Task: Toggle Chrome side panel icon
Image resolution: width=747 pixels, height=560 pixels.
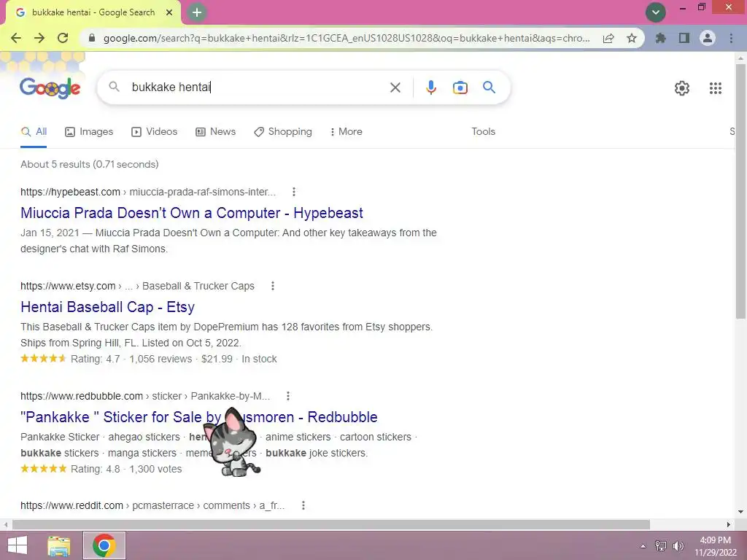Action: [x=684, y=38]
